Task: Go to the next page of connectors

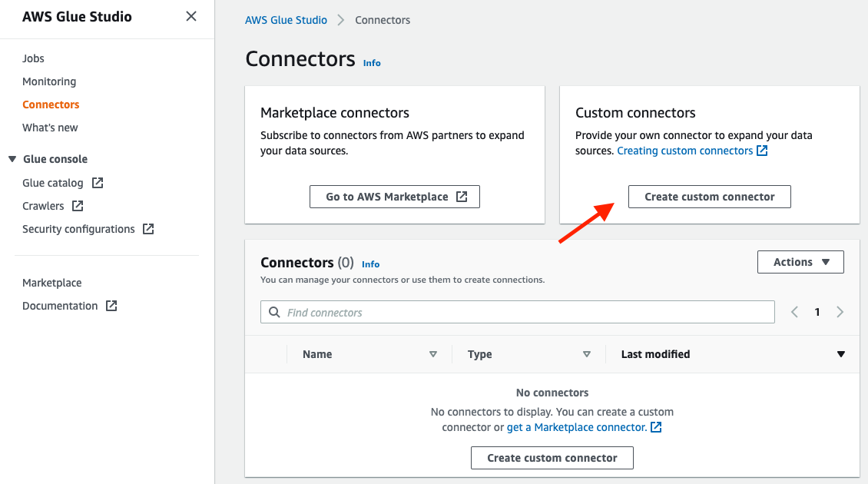Action: (840, 311)
